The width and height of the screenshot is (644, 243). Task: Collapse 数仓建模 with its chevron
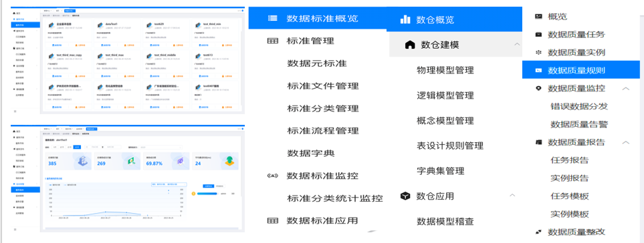517,44
